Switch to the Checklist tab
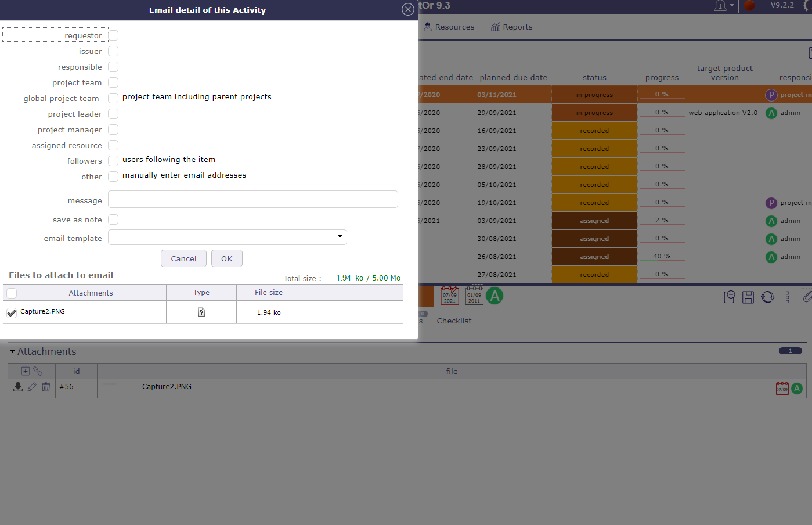Image resolution: width=812 pixels, height=525 pixels. pyautogui.click(x=454, y=321)
